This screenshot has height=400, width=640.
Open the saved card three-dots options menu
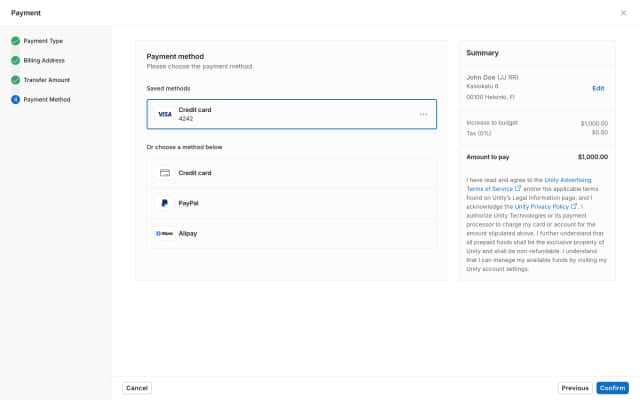[424, 114]
